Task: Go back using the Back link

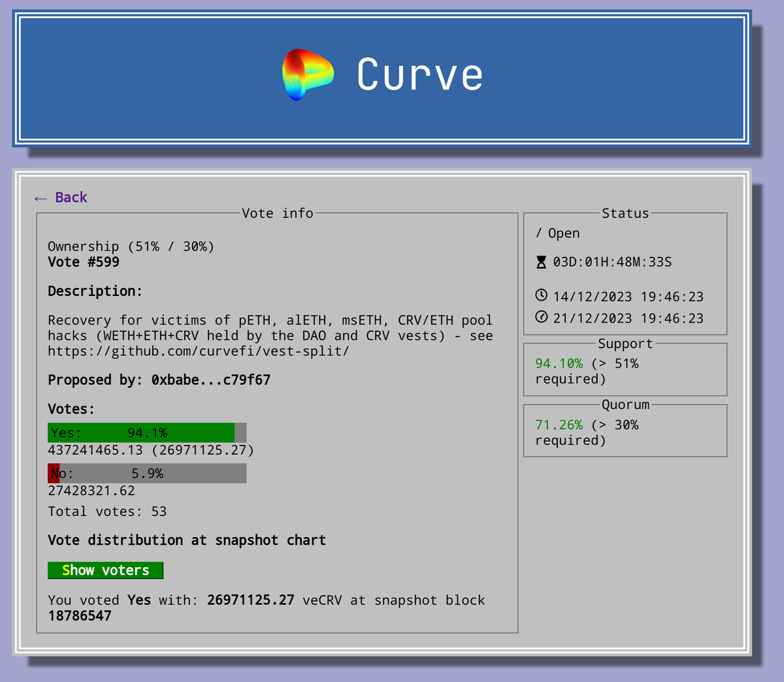Action: (61, 197)
